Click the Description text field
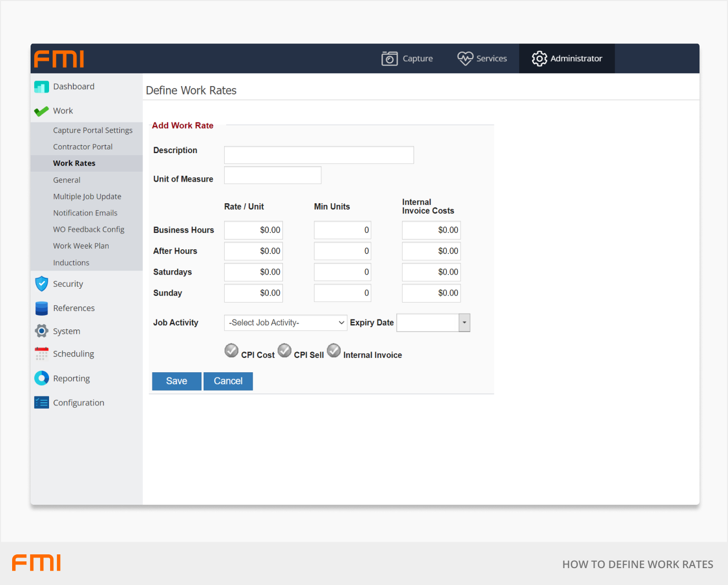 click(319, 155)
